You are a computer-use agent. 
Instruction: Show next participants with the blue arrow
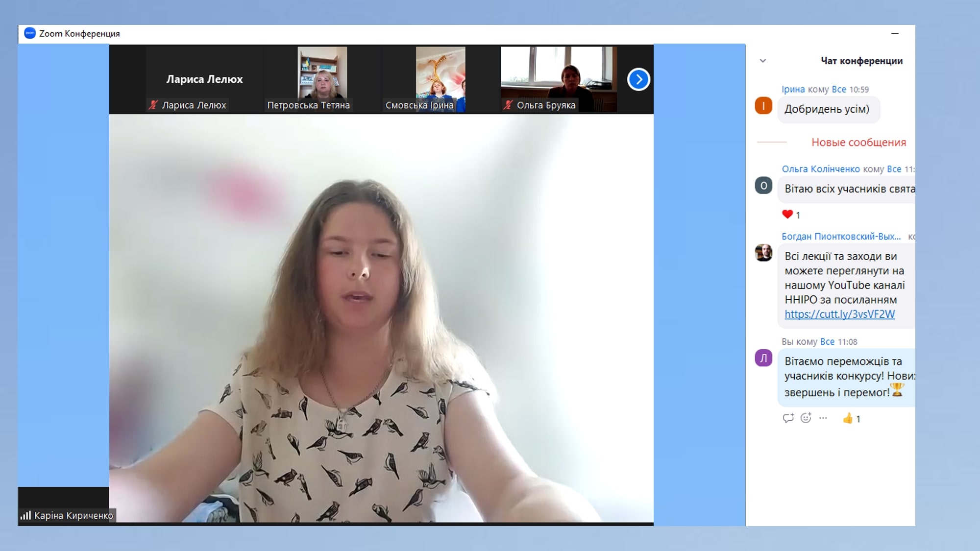tap(638, 79)
